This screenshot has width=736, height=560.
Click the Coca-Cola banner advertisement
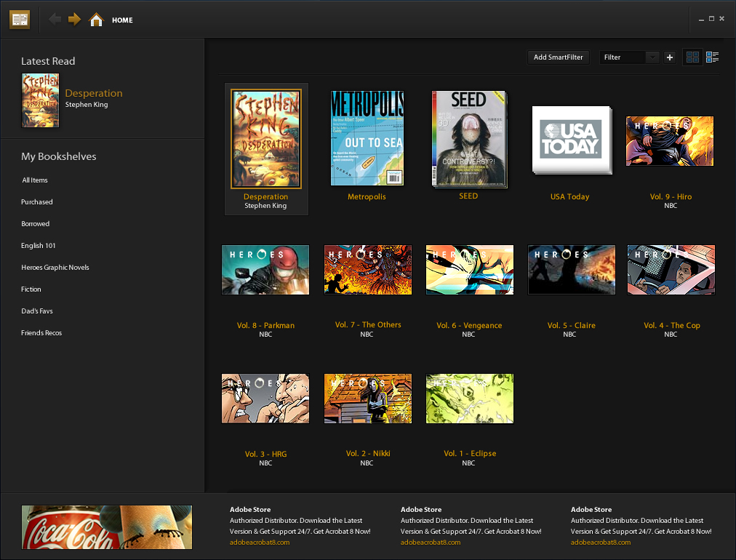107,527
